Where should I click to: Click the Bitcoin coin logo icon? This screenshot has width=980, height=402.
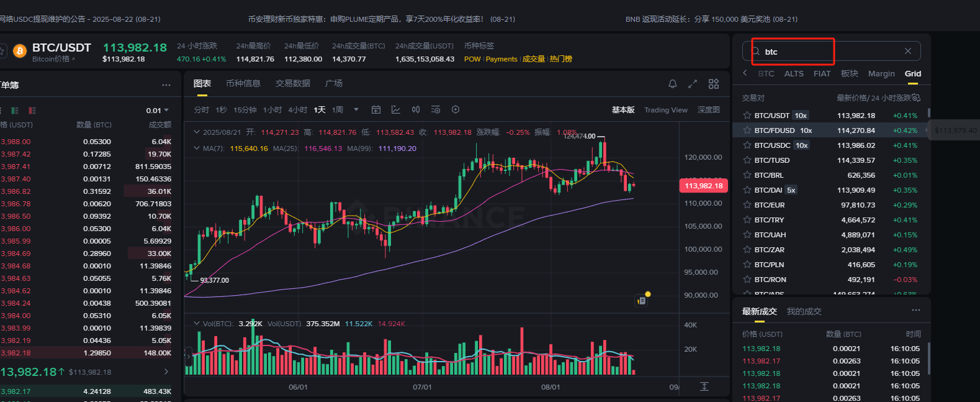click(x=20, y=51)
